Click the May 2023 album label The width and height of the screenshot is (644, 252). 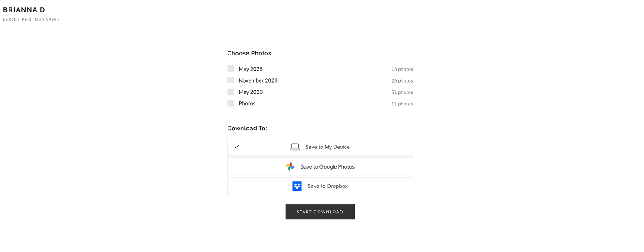coord(251,92)
